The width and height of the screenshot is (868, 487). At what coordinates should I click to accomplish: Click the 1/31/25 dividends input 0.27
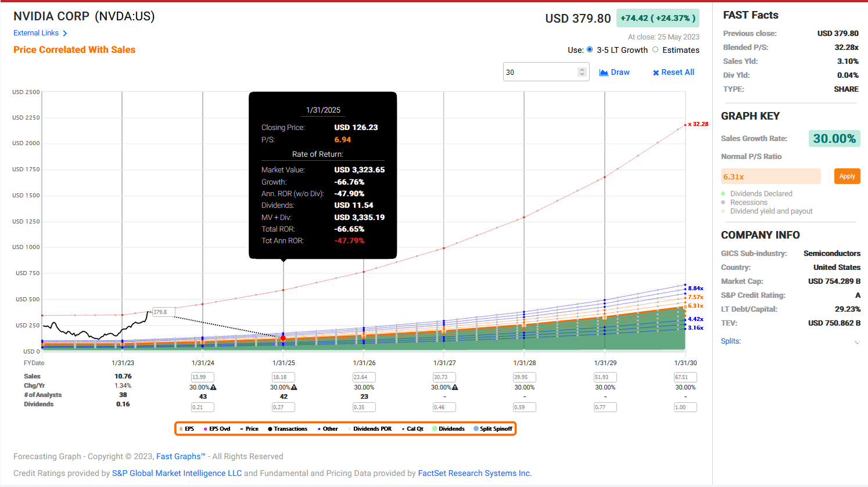[284, 407]
